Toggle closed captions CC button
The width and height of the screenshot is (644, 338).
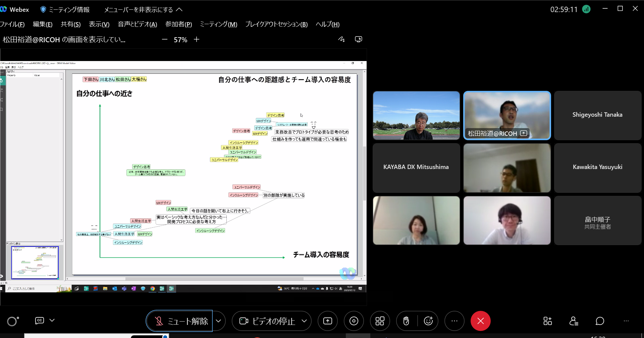click(39, 320)
